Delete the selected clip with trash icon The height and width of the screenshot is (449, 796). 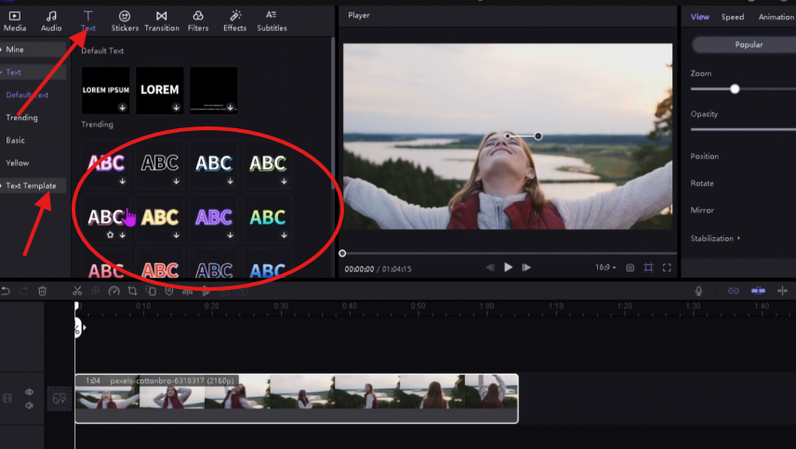tap(43, 291)
